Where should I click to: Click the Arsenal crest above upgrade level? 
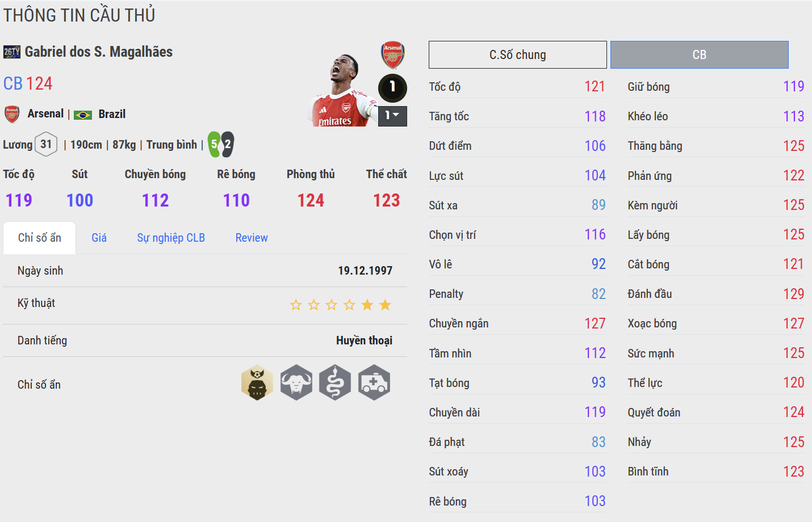(392, 55)
